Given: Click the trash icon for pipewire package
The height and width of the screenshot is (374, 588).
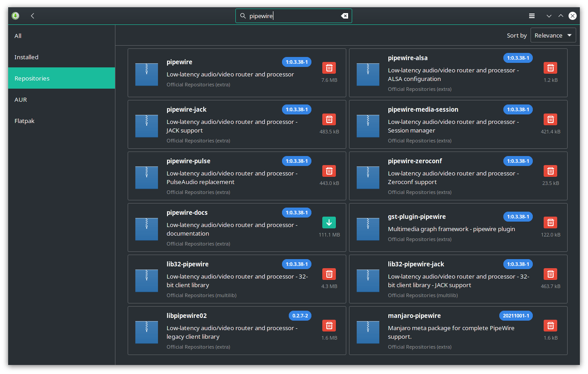Looking at the screenshot, I should point(329,68).
